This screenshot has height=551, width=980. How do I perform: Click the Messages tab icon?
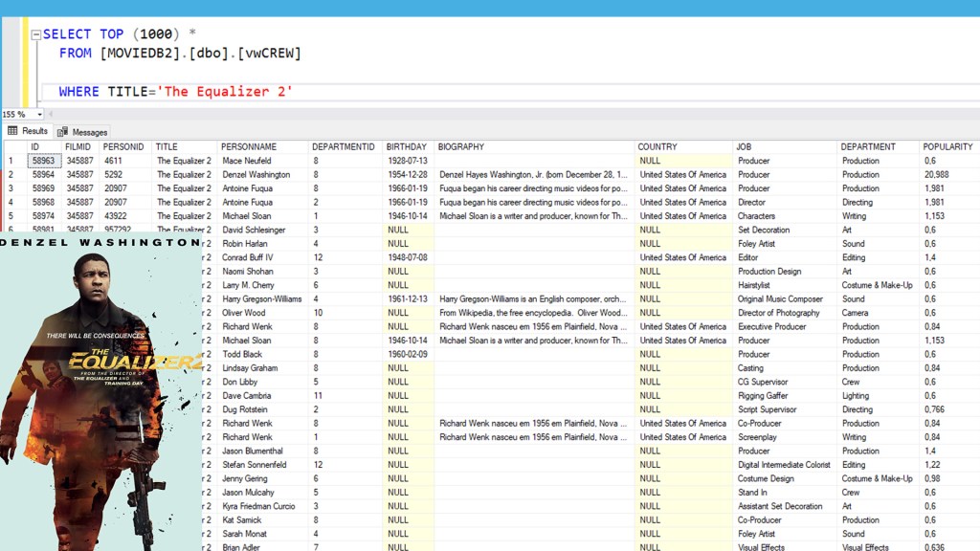coord(63,132)
